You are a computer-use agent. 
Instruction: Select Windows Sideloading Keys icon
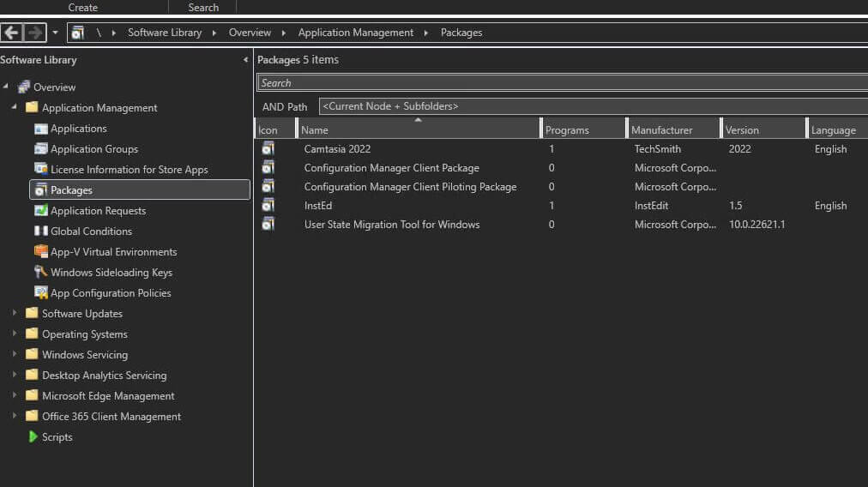coord(41,272)
